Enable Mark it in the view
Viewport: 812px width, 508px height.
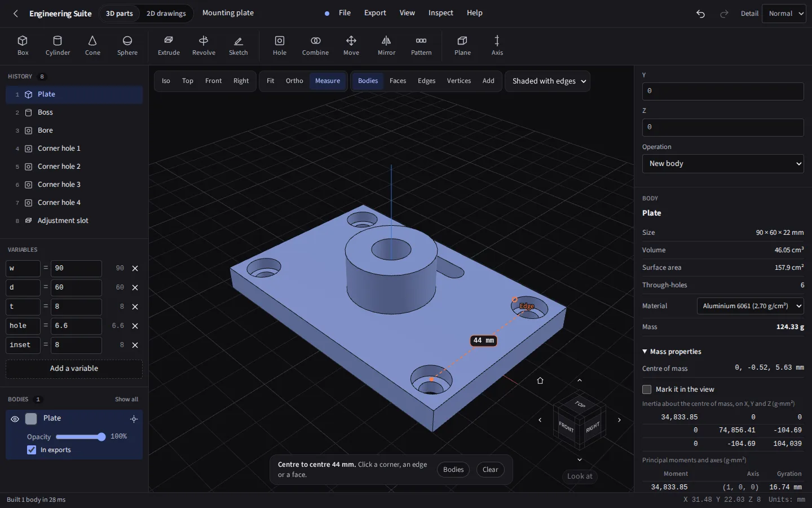[x=647, y=389]
